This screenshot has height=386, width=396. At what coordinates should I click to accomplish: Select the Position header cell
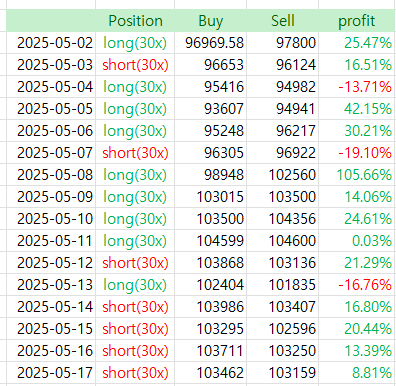[135, 21]
